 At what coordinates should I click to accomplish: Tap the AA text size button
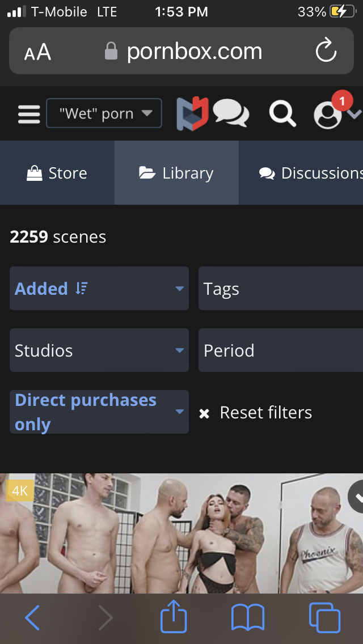[x=37, y=53]
